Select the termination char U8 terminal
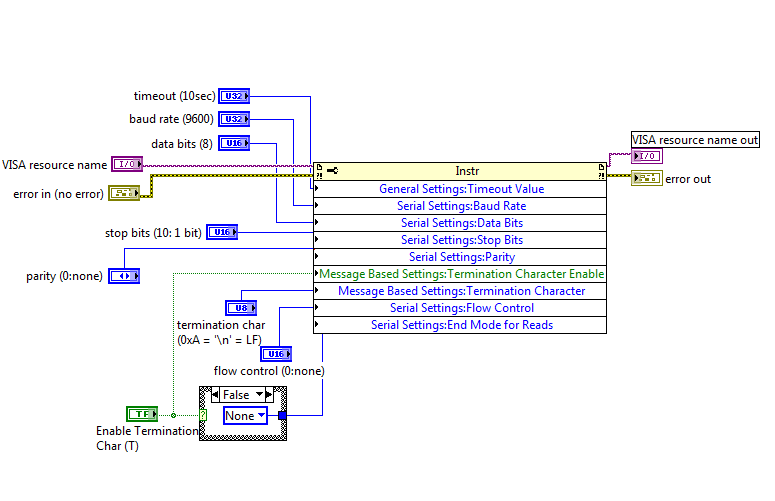775x501 pixels. (241, 308)
